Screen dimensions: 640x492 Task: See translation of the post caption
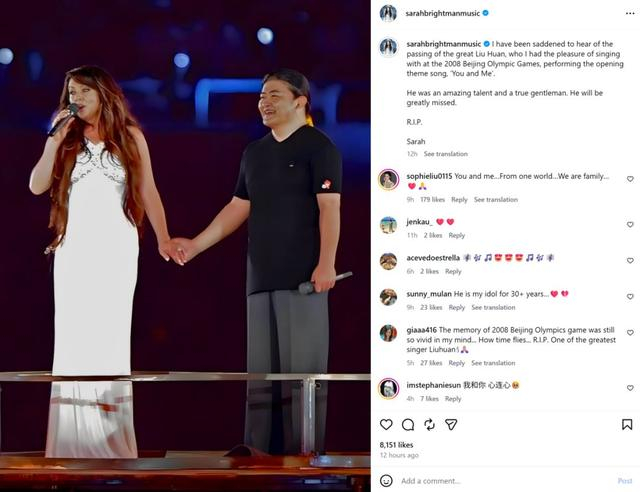coord(446,154)
